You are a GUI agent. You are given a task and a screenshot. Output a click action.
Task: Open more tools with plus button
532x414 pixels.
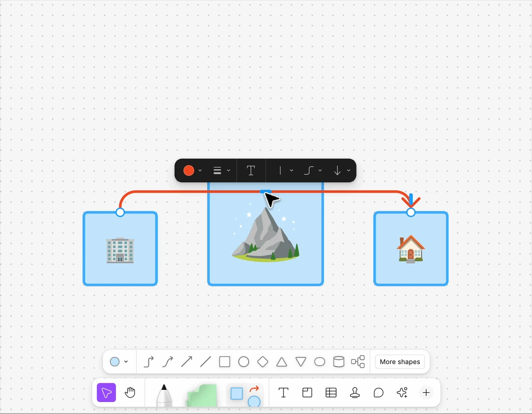(426, 392)
